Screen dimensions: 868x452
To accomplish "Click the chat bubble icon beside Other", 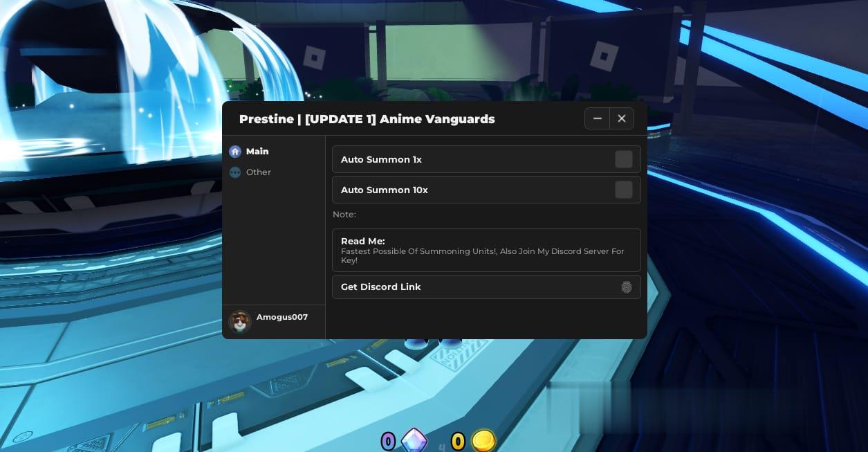I will (x=235, y=172).
